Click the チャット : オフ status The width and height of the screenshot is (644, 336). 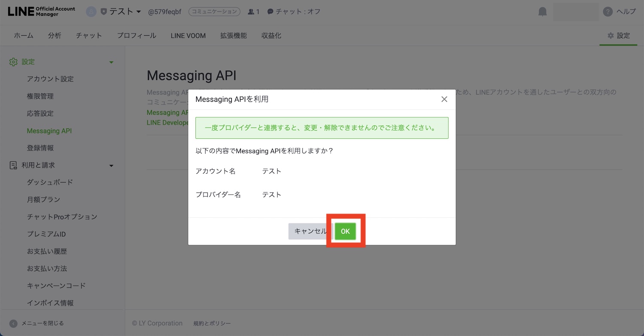click(298, 12)
